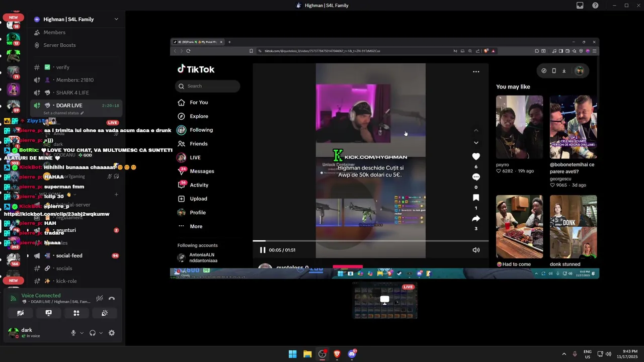Open TikTok Following feed
This screenshot has width=644, height=362.
(201, 130)
